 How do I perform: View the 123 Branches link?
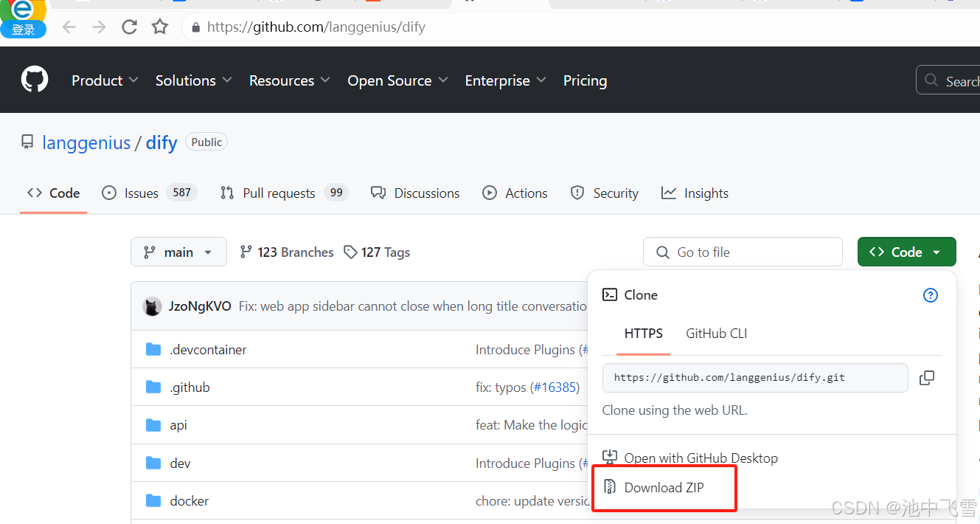tap(287, 252)
